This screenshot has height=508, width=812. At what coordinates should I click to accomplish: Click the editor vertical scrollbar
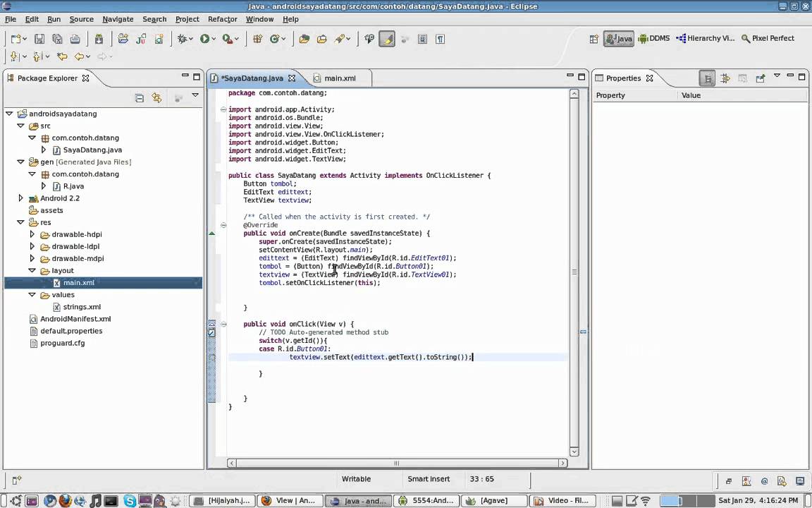coord(574,272)
